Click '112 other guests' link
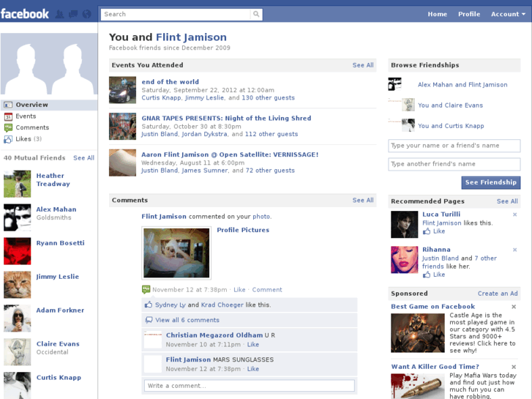 (271, 134)
